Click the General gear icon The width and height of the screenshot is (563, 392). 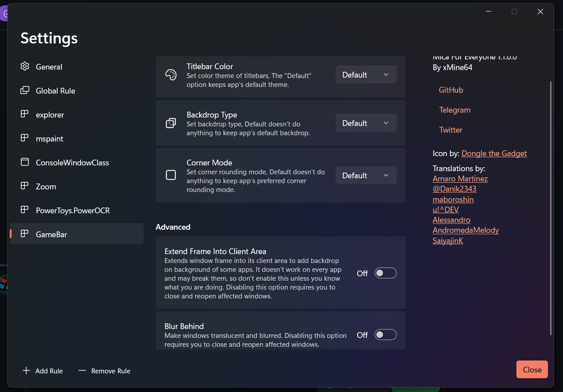[25, 67]
